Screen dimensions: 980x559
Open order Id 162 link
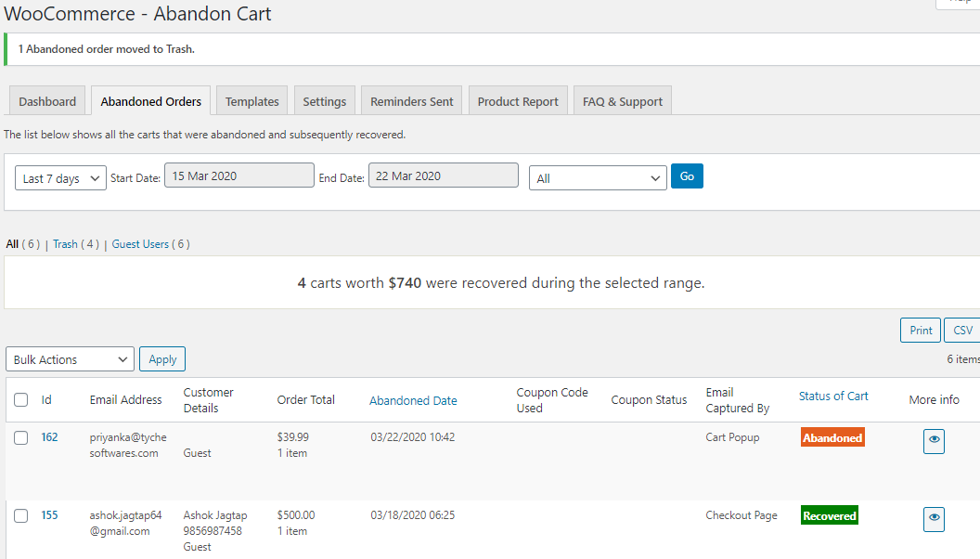coord(49,437)
